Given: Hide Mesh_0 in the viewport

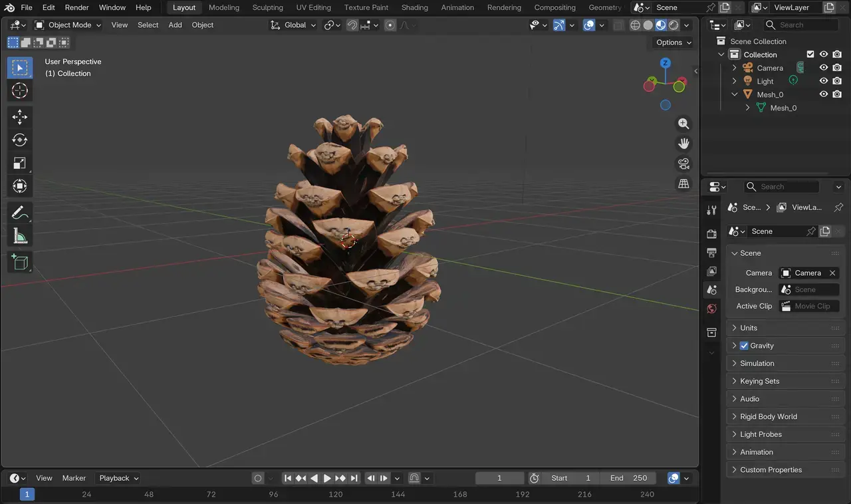Looking at the screenshot, I should pos(824,94).
